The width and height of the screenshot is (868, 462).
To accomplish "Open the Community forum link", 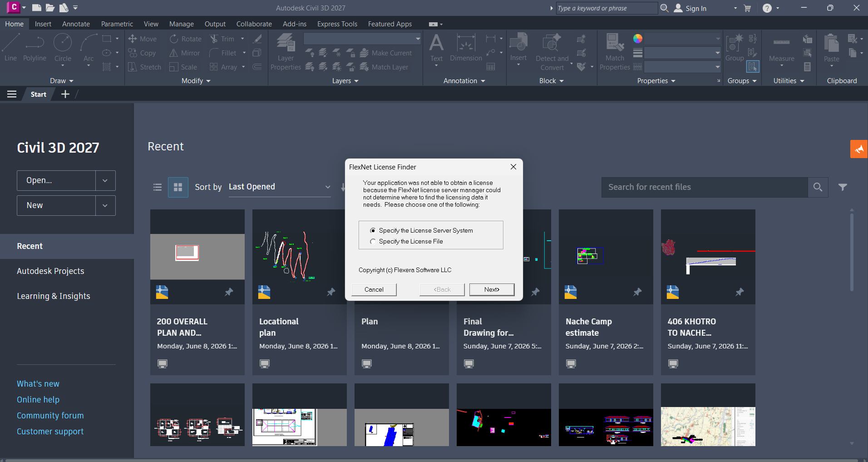I will pos(50,416).
